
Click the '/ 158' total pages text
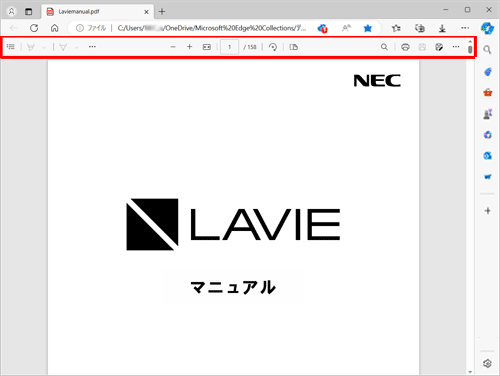click(250, 47)
